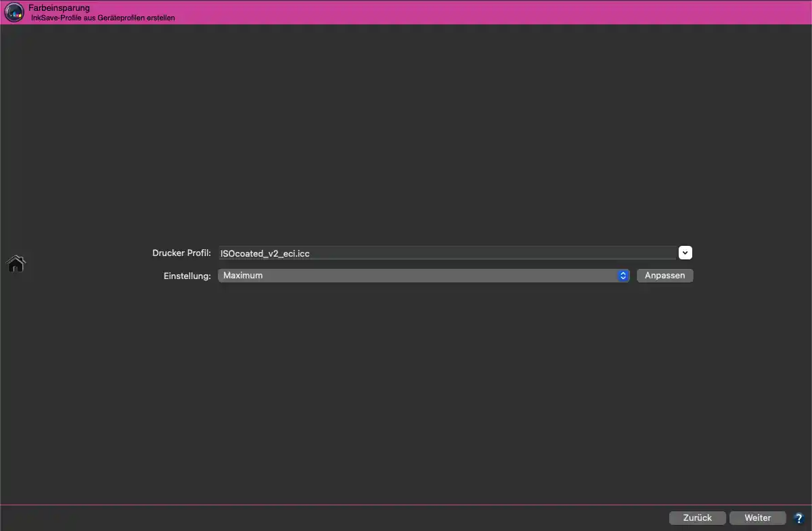
Task: Proceed with the Weiter button
Action: [758, 517]
